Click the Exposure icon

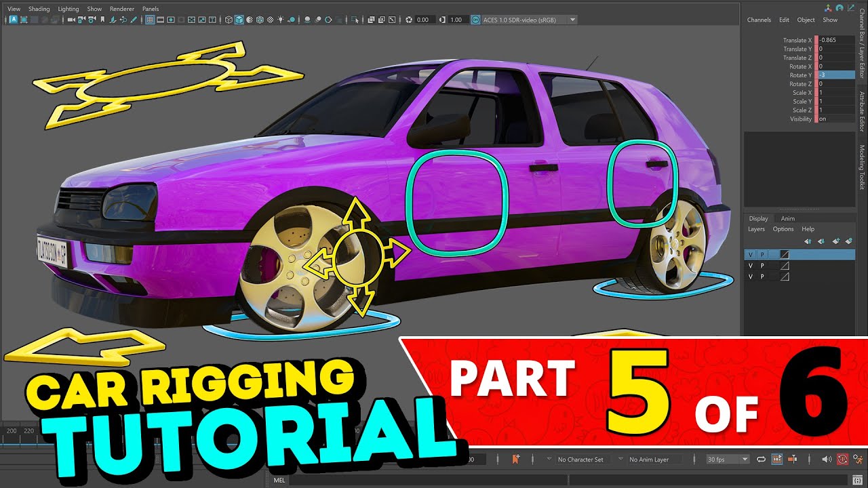[409, 20]
